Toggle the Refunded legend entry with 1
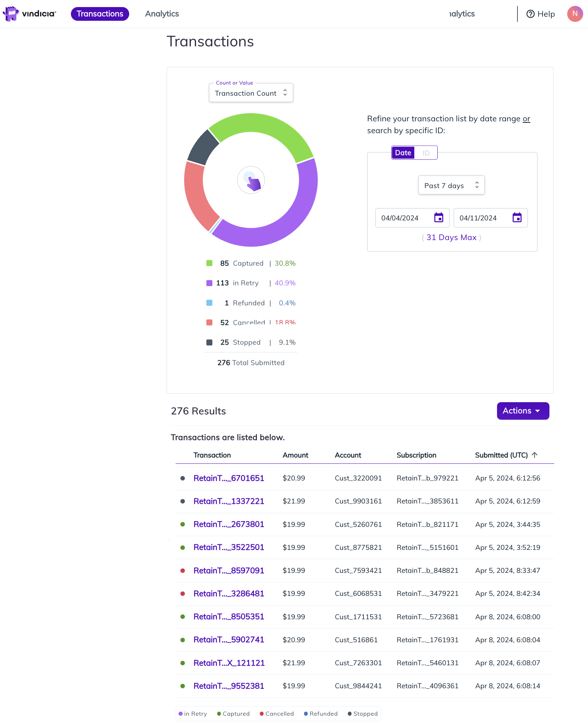The height and width of the screenshot is (725, 588). pos(251,303)
